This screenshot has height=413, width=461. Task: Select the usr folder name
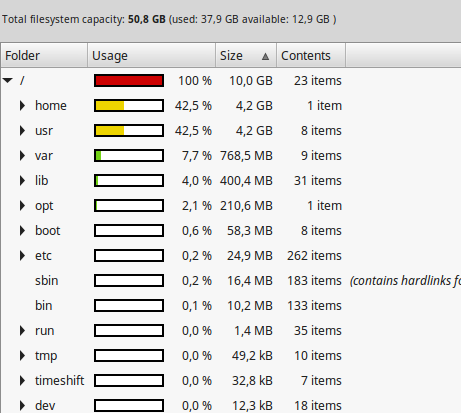coord(44,131)
